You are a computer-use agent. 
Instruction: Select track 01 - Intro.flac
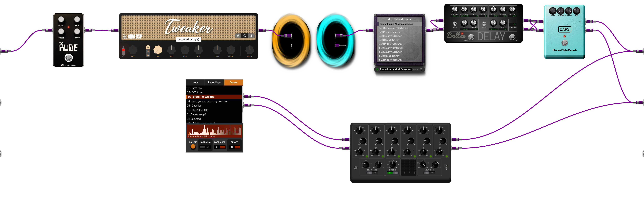point(214,88)
